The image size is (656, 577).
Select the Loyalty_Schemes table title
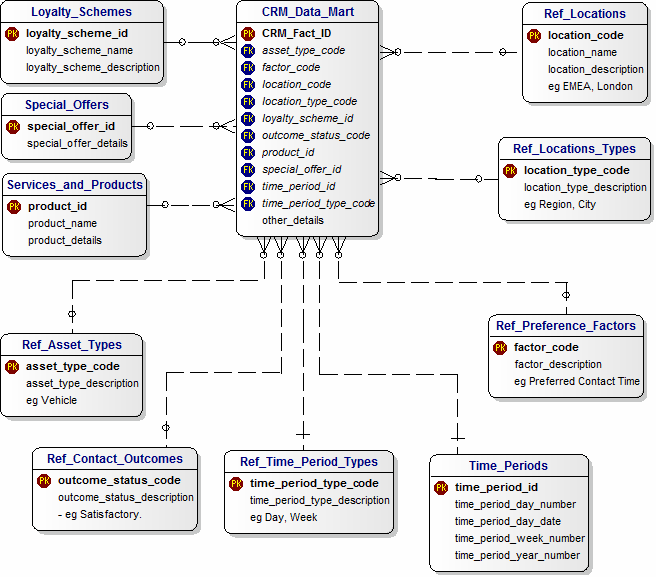pos(81,12)
